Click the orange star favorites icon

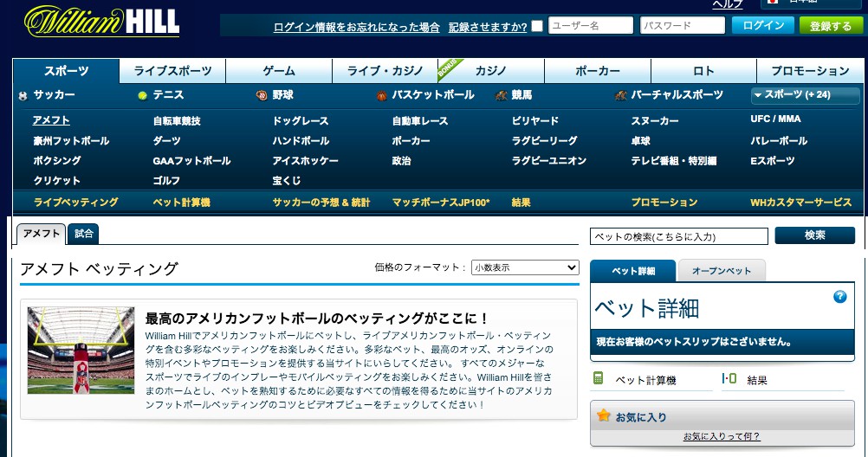603,415
